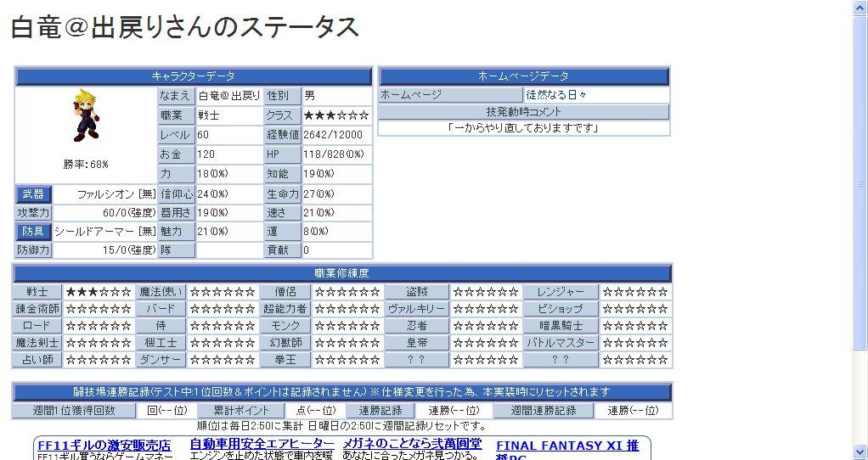Click the 勝率:68% text
Viewport: 868px width, 460px height.
pyautogui.click(x=86, y=164)
